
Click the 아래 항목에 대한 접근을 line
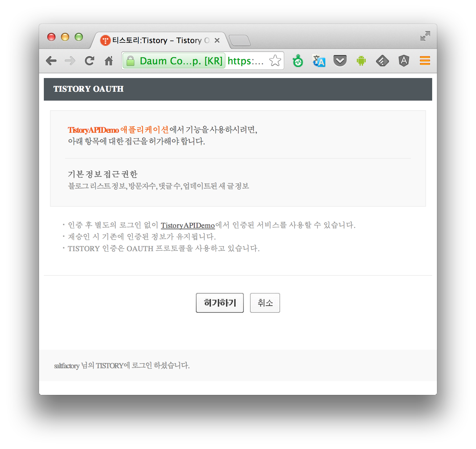coord(136,141)
